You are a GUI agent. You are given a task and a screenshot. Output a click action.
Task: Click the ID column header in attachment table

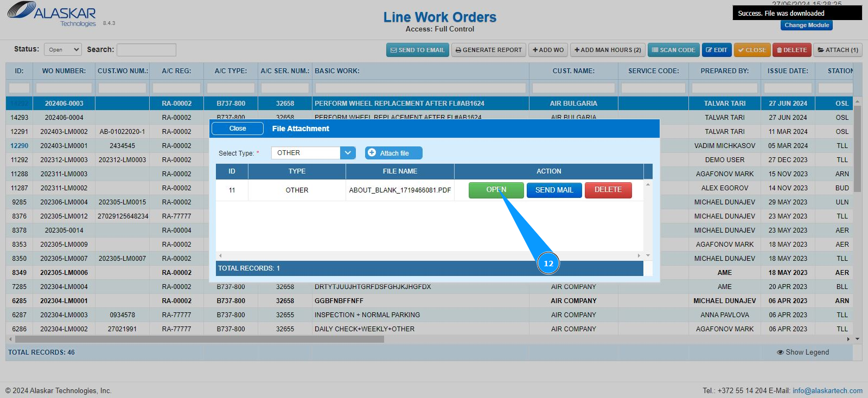pyautogui.click(x=232, y=171)
